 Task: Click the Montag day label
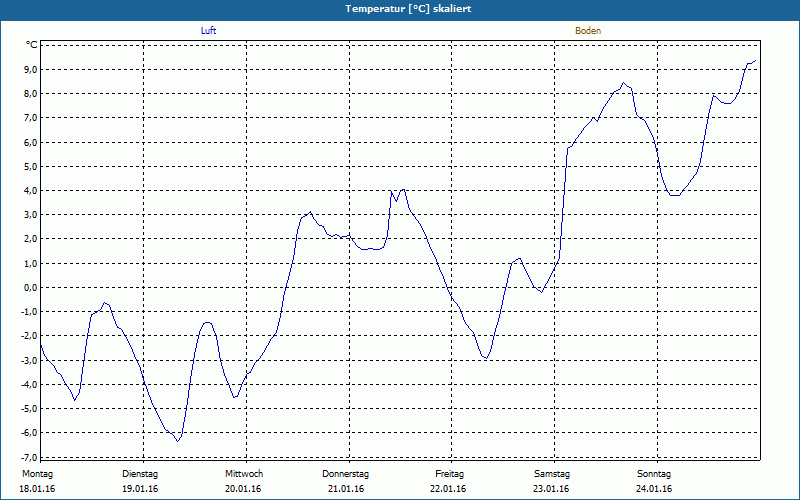click(x=37, y=474)
